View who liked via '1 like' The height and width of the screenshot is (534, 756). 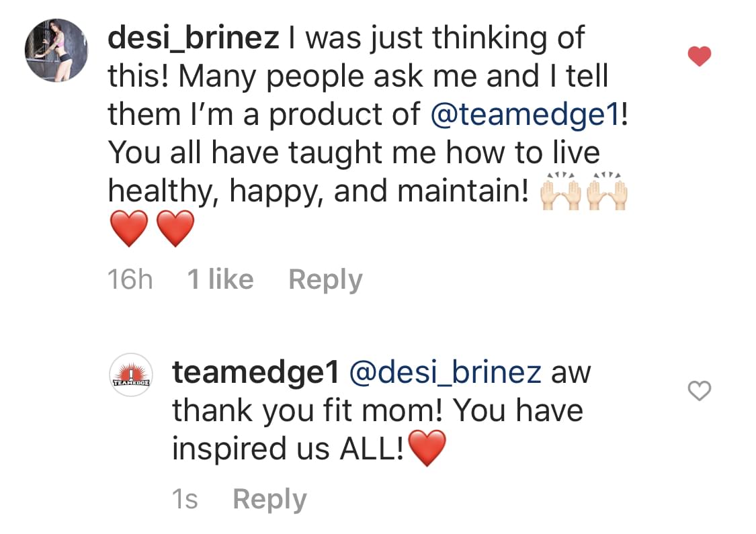220,279
